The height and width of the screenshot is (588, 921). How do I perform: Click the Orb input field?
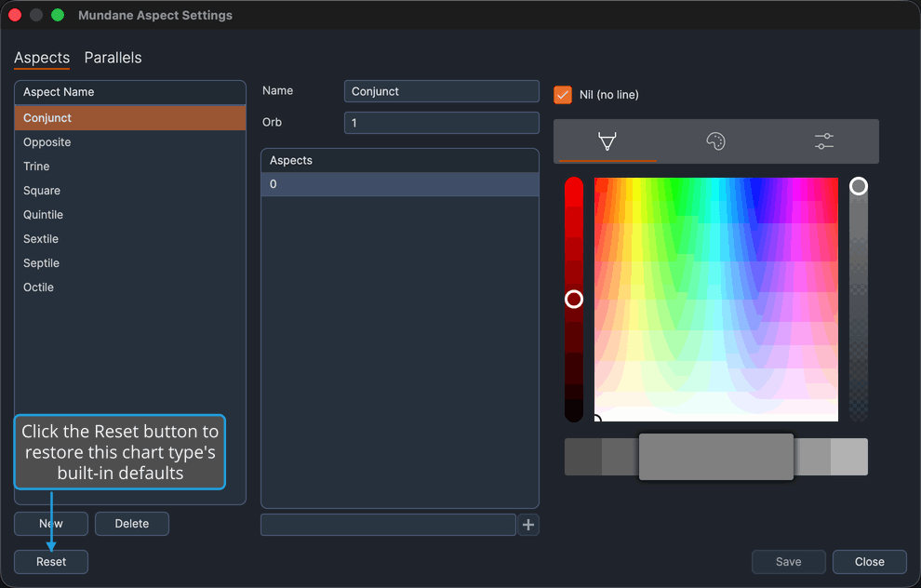tap(441, 123)
